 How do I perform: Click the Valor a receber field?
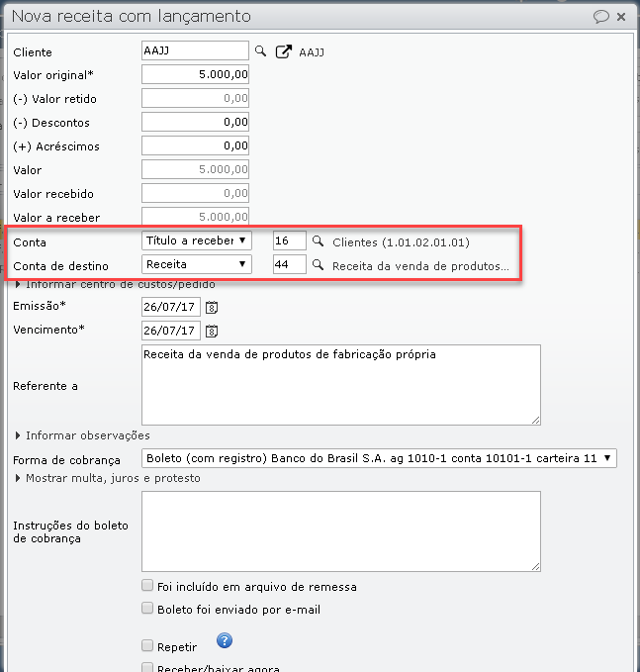(x=195, y=217)
